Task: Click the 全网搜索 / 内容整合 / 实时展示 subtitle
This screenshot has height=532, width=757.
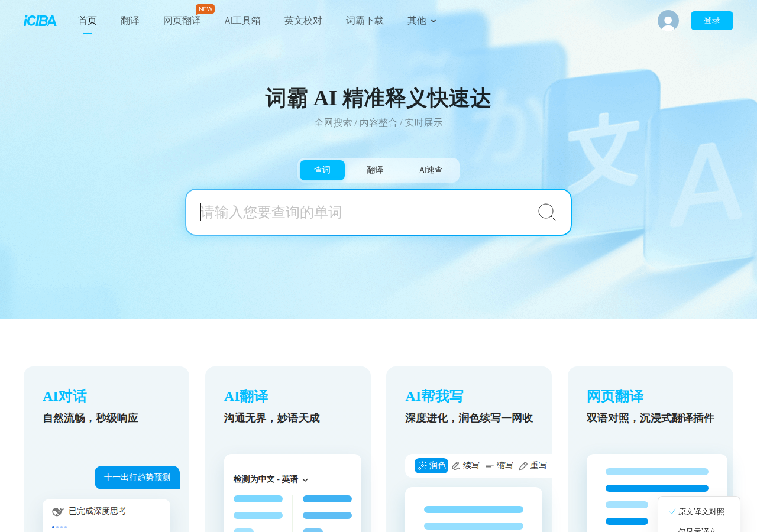Action: pyautogui.click(x=378, y=123)
